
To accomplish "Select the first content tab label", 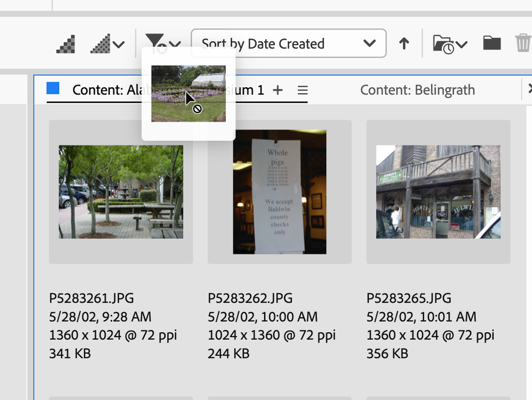I will tap(168, 90).
